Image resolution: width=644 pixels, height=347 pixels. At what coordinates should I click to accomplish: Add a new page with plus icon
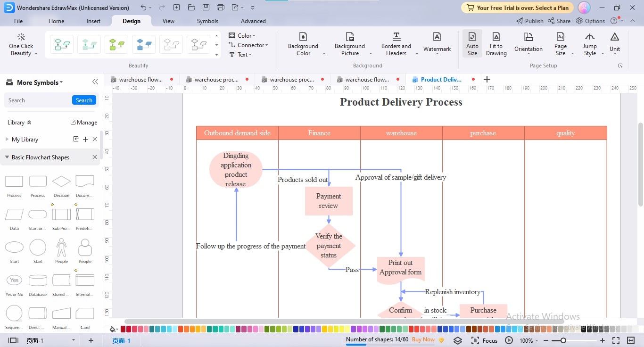click(91, 340)
